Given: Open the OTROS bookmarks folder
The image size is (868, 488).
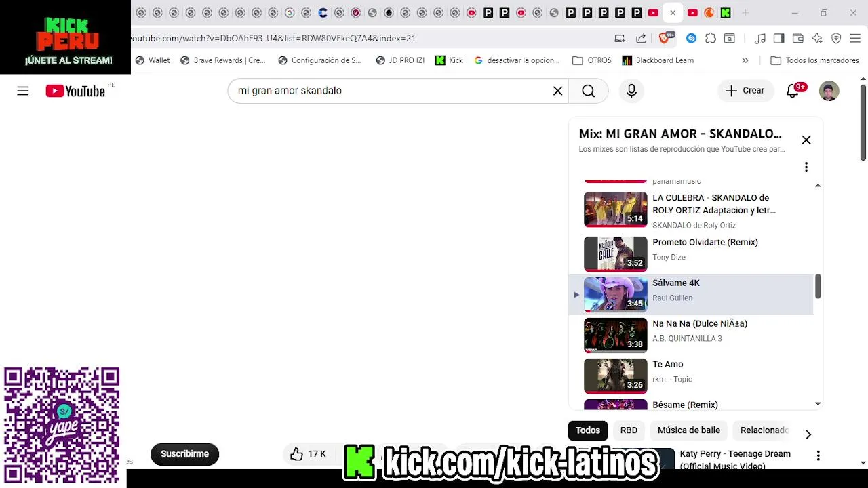Looking at the screenshot, I should coord(592,60).
